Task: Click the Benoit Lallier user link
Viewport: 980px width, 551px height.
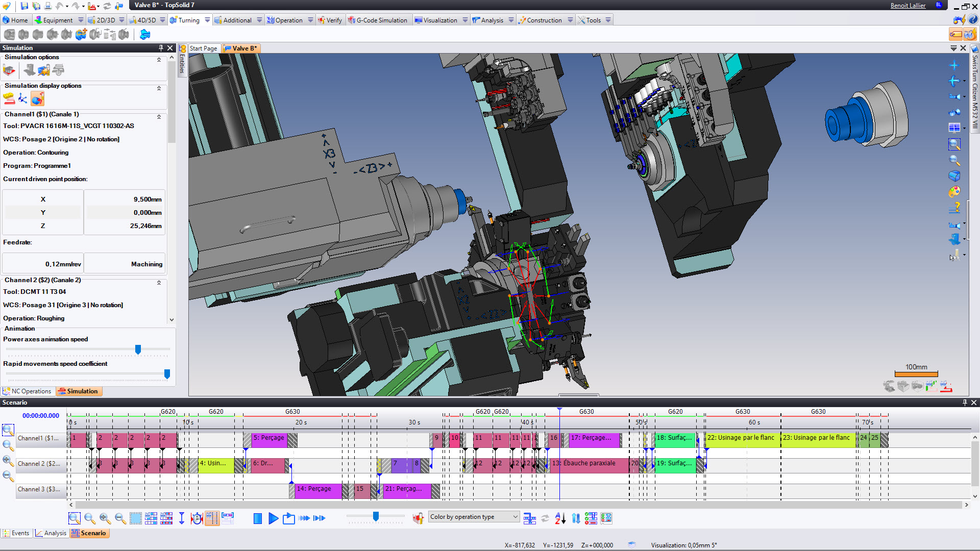Action: pyautogui.click(x=908, y=6)
